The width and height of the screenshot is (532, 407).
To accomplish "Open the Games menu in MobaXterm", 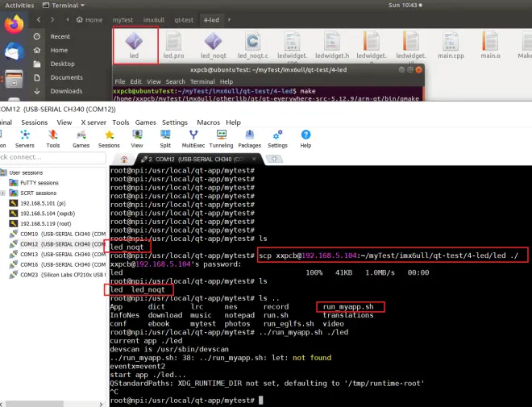I will (x=146, y=123).
